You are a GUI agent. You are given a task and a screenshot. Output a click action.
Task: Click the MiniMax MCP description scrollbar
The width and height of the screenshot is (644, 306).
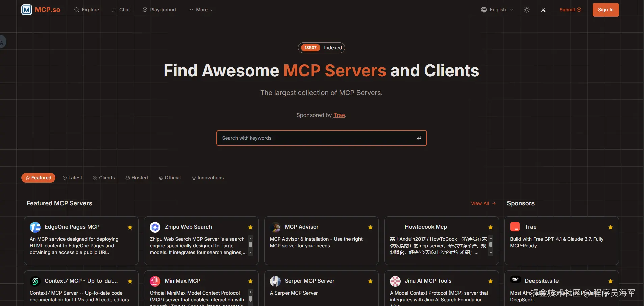[250, 298]
